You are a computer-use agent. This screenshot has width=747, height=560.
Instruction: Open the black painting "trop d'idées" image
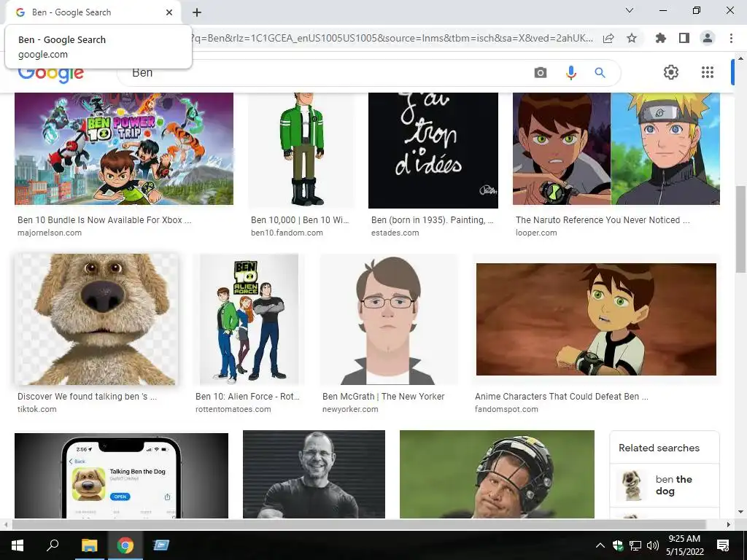tap(433, 150)
